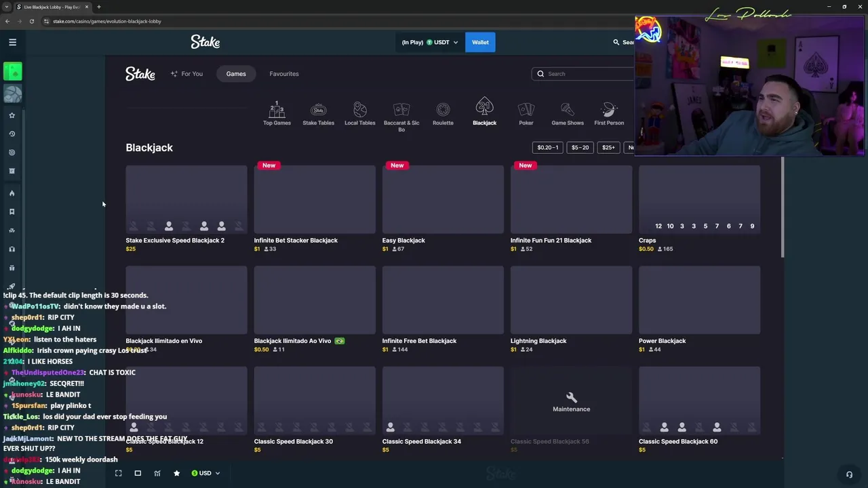The width and height of the screenshot is (868, 488).
Task: Filter by $25+ bet range
Action: click(608, 147)
